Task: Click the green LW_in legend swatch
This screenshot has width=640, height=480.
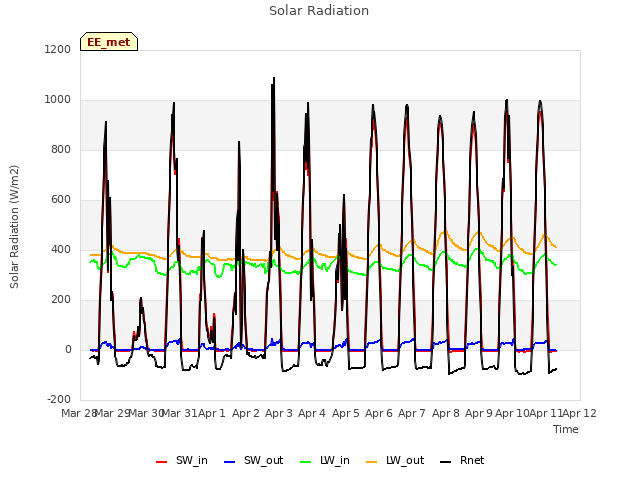Action: click(x=306, y=462)
